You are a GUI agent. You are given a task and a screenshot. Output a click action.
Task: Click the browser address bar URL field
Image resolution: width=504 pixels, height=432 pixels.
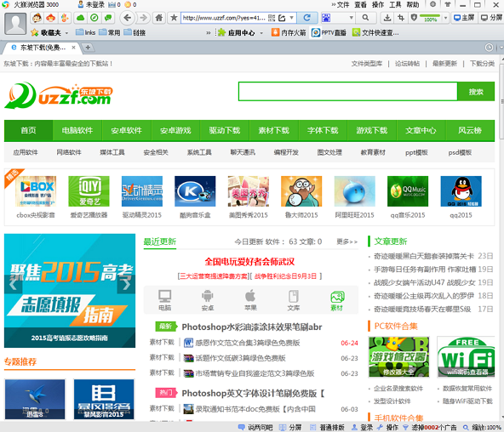(x=225, y=18)
